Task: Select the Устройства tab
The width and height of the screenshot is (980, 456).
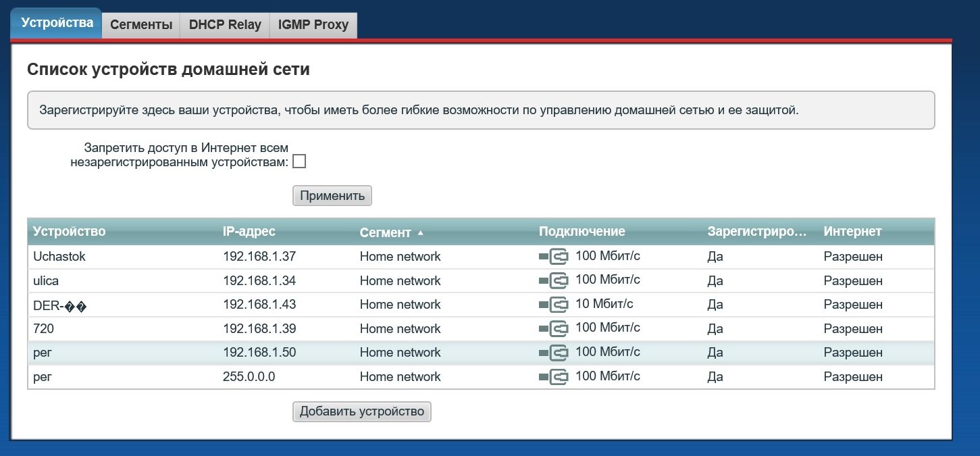Action: pos(57,23)
